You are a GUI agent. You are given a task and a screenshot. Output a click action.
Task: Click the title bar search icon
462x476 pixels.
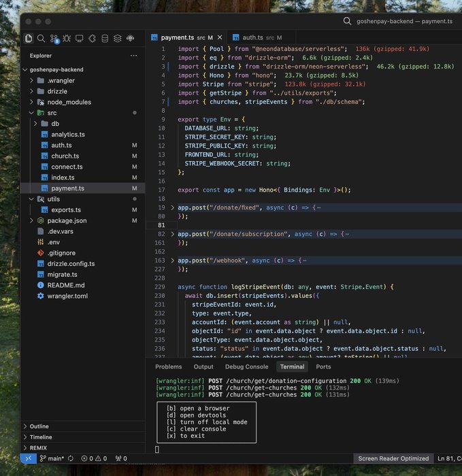[x=347, y=21]
